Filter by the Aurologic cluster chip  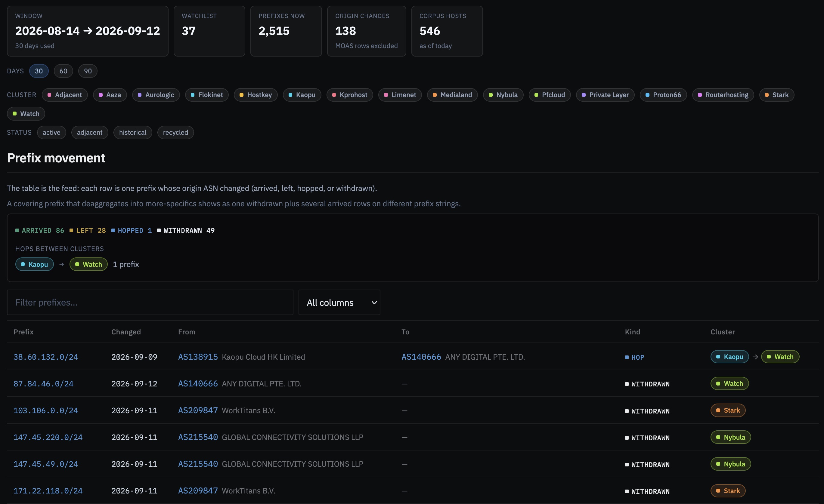pyautogui.click(x=156, y=95)
